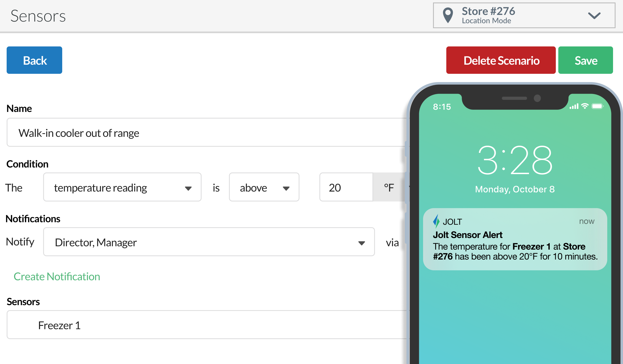Image resolution: width=623 pixels, height=364 pixels.
Task: Click the Sensors page title
Action: (x=38, y=16)
